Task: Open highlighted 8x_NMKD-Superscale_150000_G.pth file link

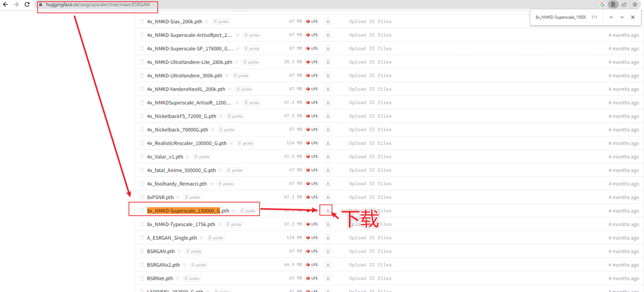Action: pyautogui.click(x=188, y=211)
